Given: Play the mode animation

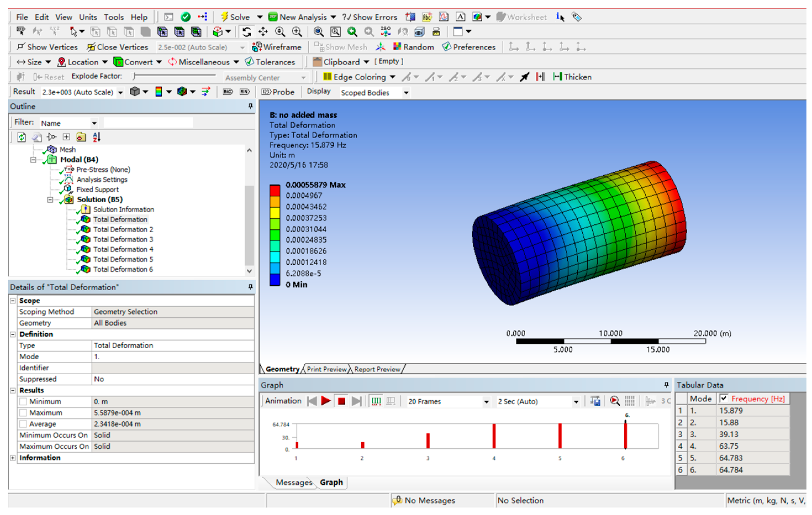Looking at the screenshot, I should coord(326,401).
